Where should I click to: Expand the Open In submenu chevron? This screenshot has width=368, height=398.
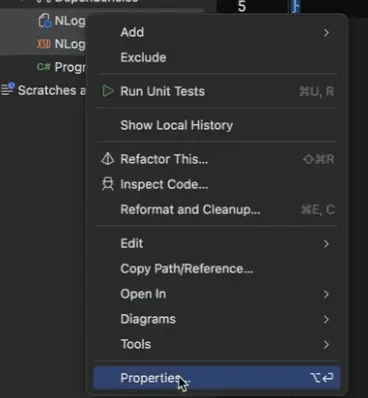(x=326, y=294)
